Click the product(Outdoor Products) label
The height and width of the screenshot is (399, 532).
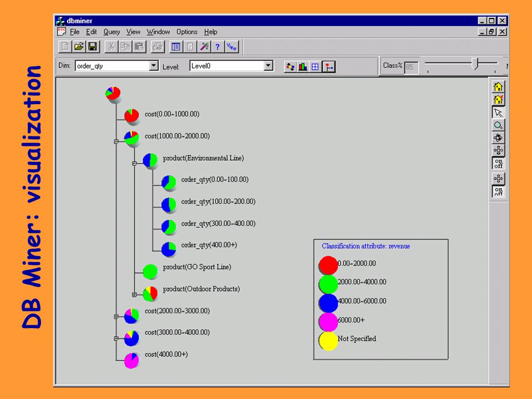tap(201, 289)
